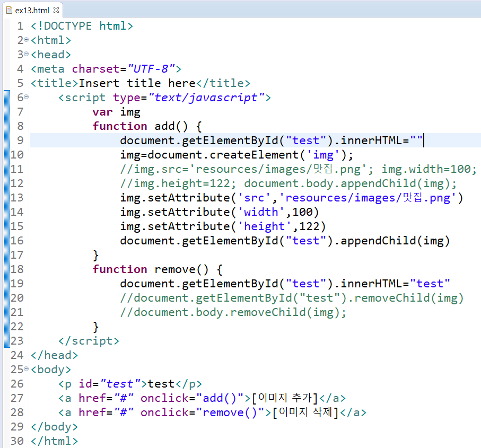The image size is (481, 448).
Task: Click the 'var img' declaration
Action: 117,112
